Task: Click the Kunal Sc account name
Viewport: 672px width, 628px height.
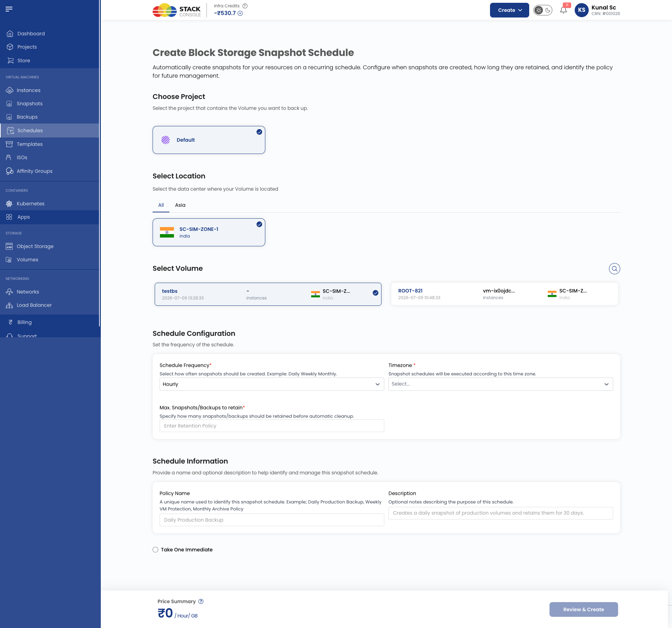Action: (604, 7)
